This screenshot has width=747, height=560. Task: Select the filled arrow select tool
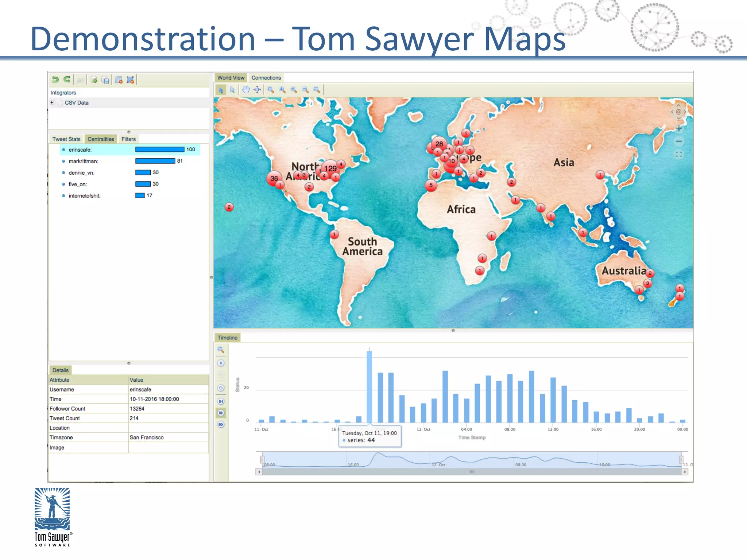tap(221, 90)
